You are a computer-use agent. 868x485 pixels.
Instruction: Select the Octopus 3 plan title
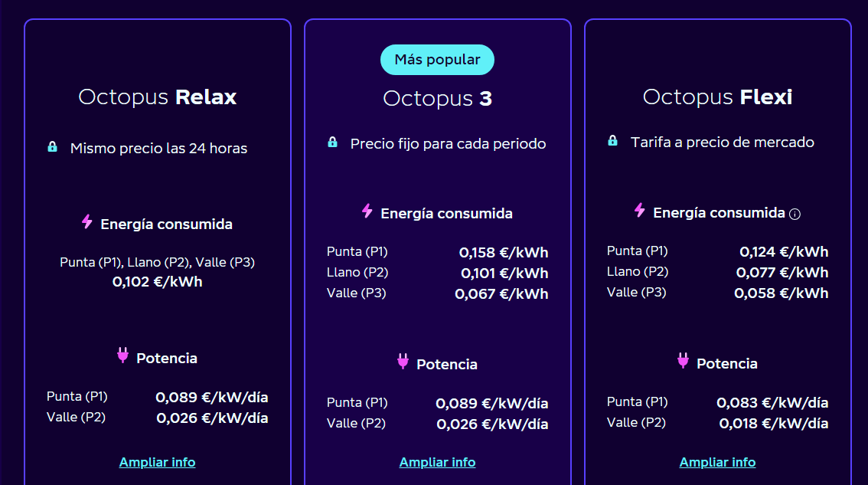[x=437, y=99]
